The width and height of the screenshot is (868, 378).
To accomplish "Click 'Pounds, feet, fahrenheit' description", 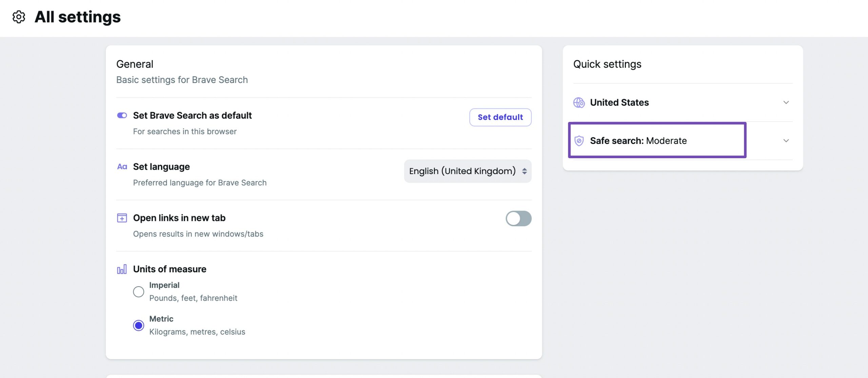I will [193, 298].
